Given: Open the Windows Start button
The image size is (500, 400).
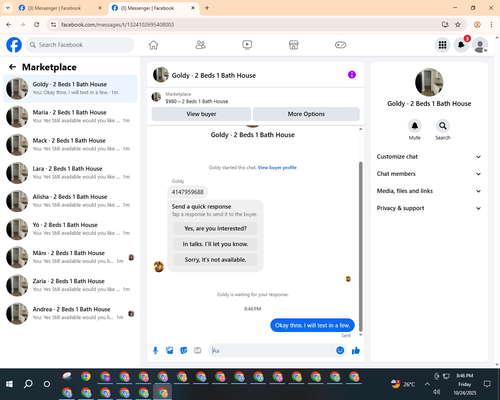Looking at the screenshot, I should pyautogui.click(x=9, y=384).
